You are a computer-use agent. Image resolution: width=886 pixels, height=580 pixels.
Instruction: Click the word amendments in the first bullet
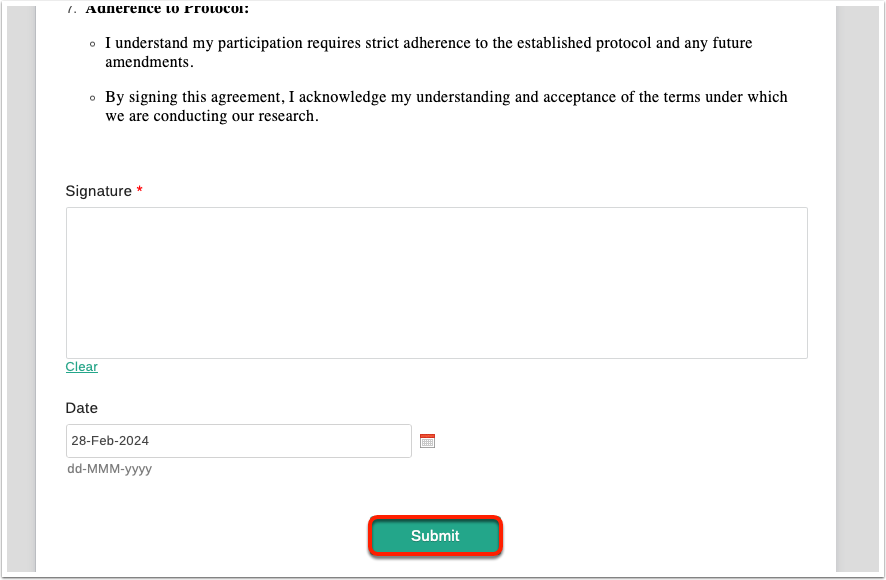[x=147, y=62]
